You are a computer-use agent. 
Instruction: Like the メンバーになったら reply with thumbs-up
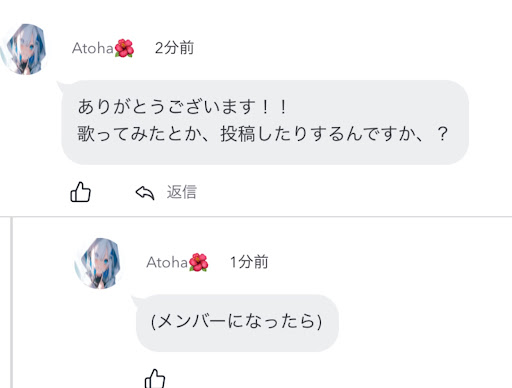pos(155,379)
